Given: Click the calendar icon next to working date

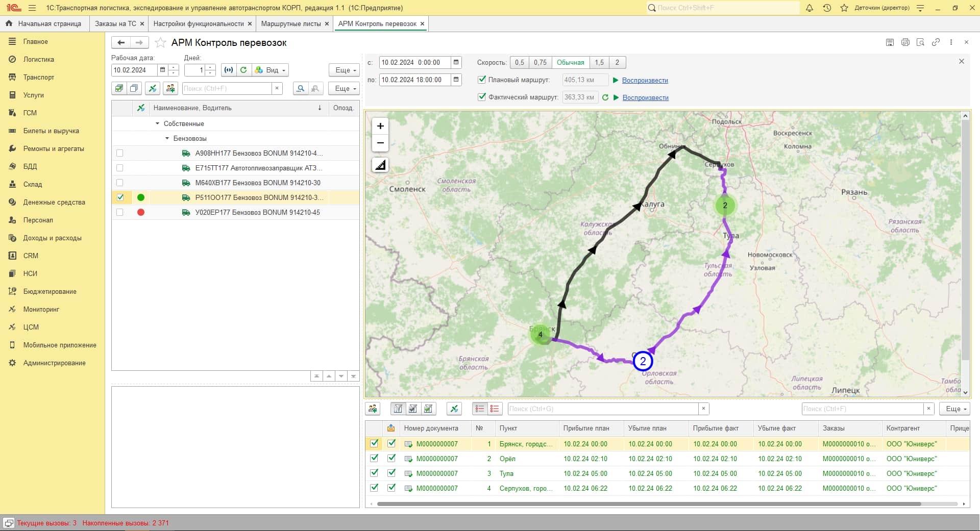Looking at the screenshot, I should 163,70.
